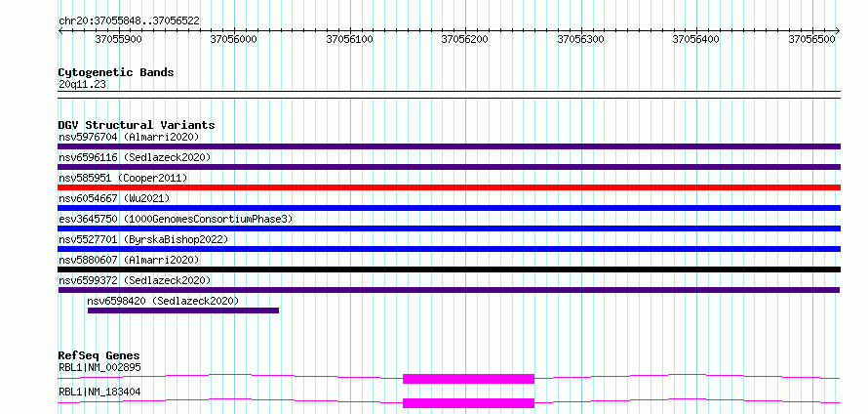Select the nsv6598420 (Sedlazeck2020) variant label
Screen dimensions: 868x414
(x=163, y=301)
